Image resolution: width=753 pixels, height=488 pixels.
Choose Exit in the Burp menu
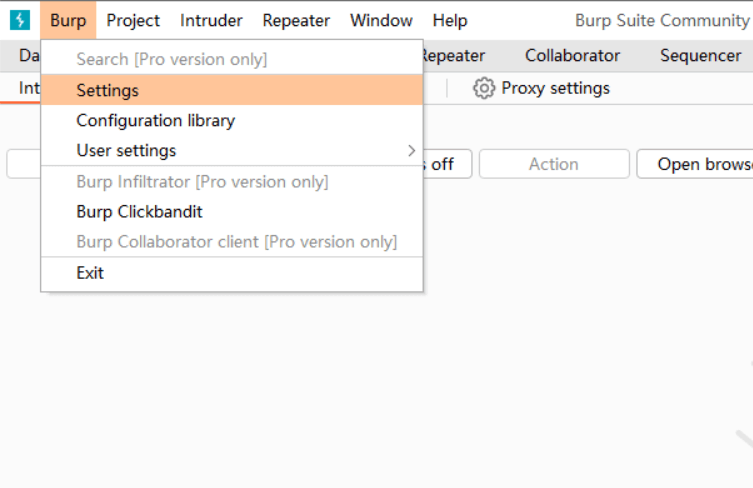click(x=90, y=273)
